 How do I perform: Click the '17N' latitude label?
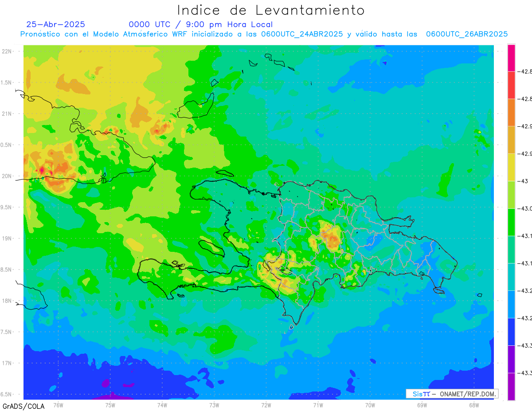[x=7, y=363]
